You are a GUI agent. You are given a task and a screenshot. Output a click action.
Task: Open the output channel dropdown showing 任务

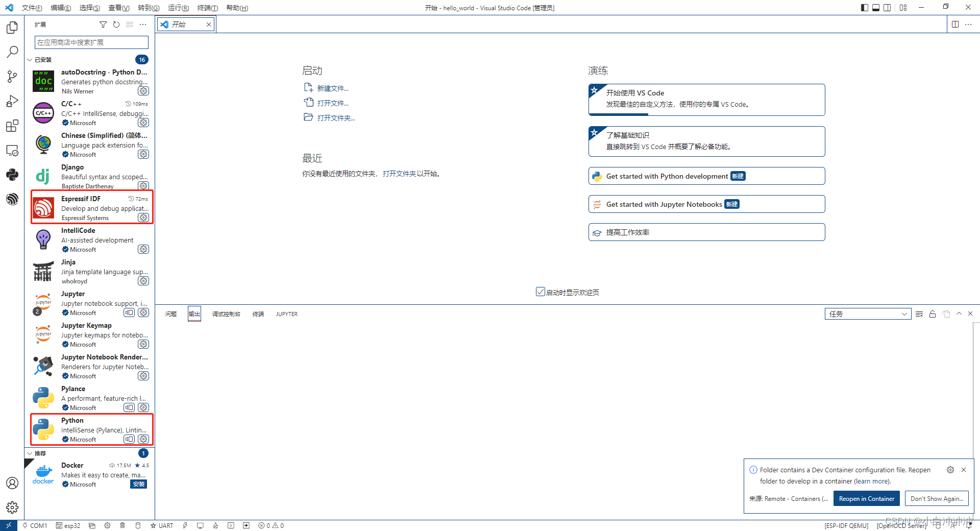868,314
